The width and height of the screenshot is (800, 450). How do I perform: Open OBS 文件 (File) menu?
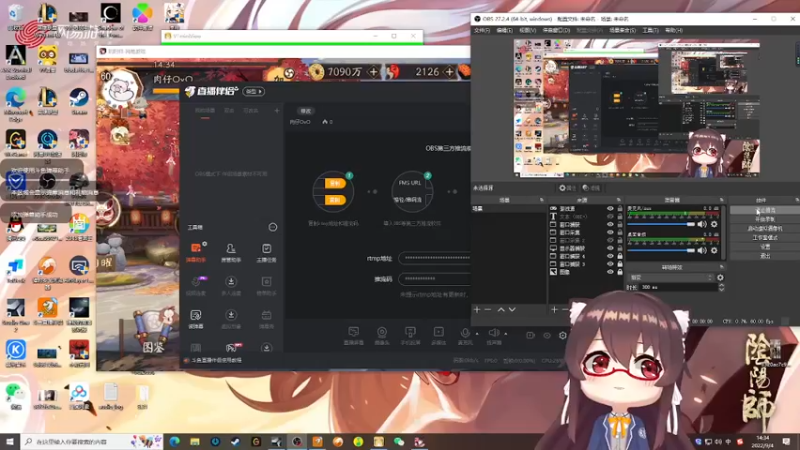tap(482, 30)
